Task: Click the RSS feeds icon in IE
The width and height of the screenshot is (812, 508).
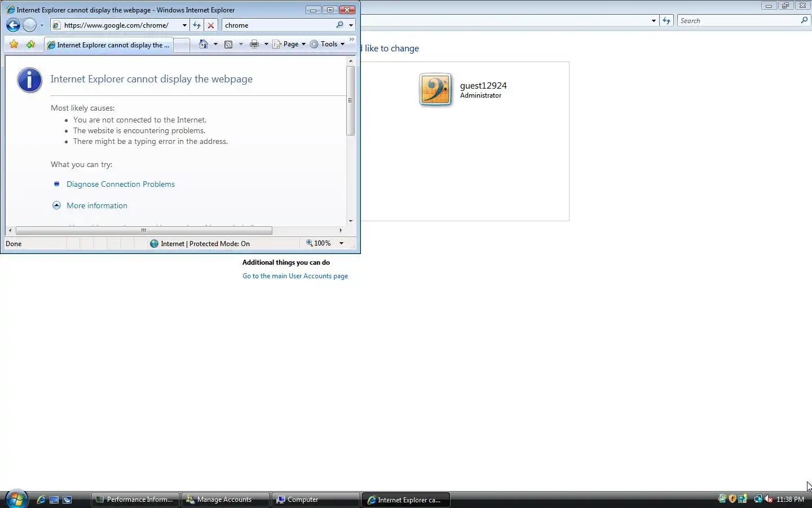Action: click(x=228, y=44)
